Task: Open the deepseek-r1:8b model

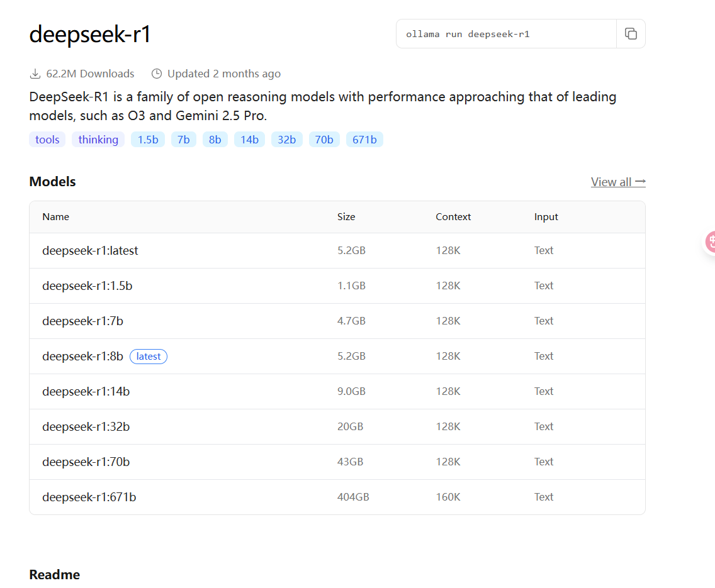Action: [x=82, y=356]
